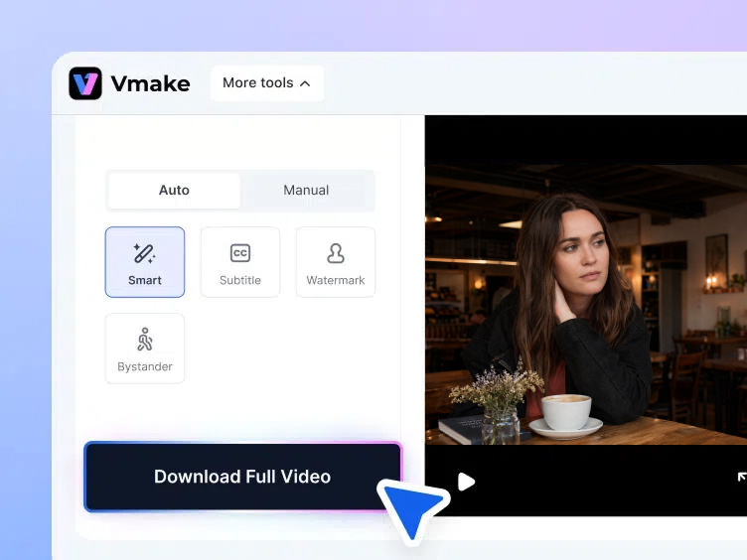Click the Vmake wordmark text
The width and height of the screenshot is (747, 560).
click(151, 83)
